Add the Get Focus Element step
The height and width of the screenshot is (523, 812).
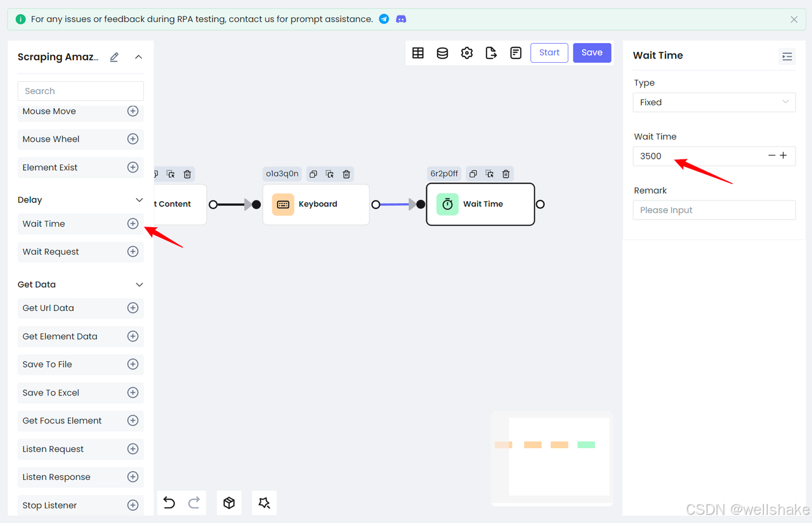pyautogui.click(x=133, y=420)
